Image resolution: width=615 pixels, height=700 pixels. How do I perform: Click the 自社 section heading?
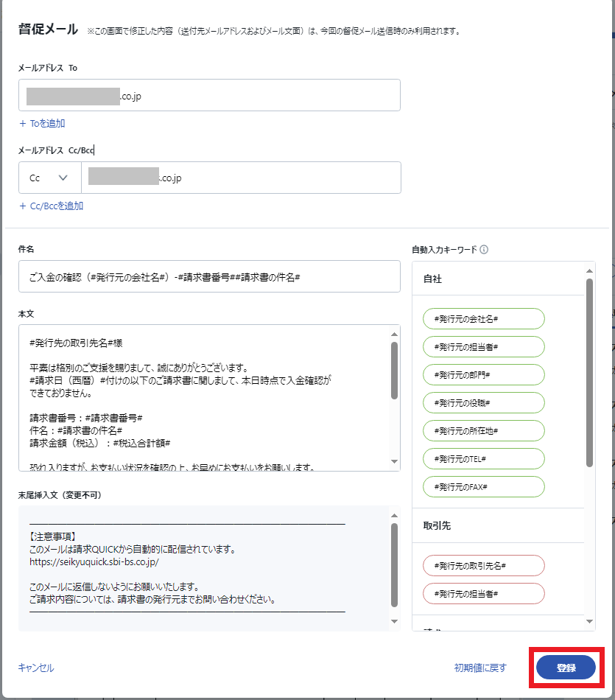pyautogui.click(x=432, y=279)
